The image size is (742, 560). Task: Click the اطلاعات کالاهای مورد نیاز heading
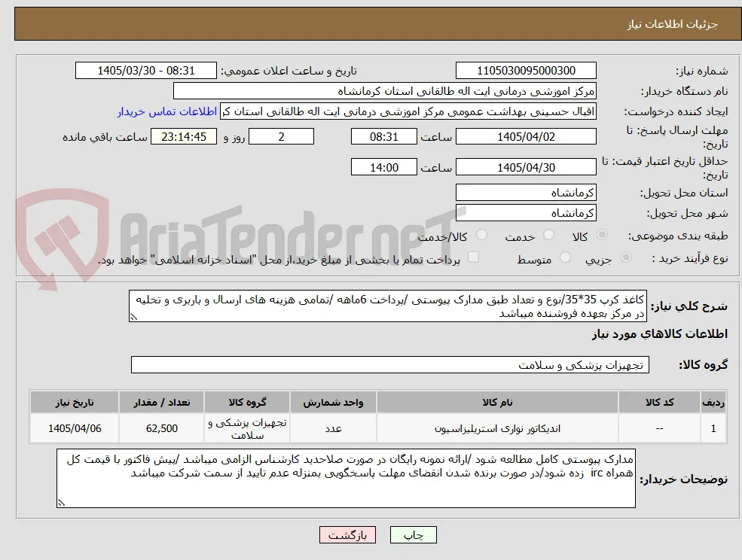click(x=659, y=334)
